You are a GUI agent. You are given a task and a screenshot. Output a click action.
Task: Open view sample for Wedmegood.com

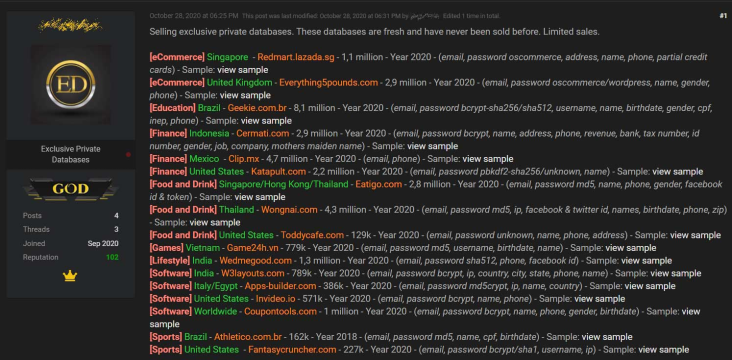coord(646,261)
